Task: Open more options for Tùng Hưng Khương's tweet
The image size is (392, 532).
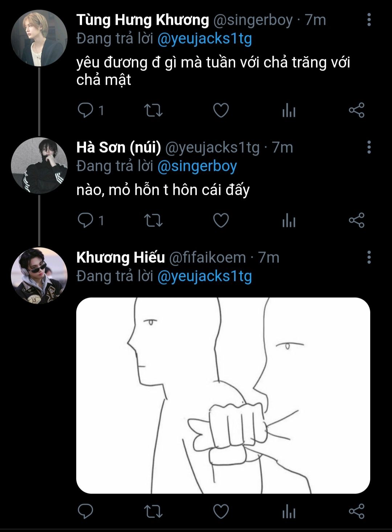Action: click(x=369, y=20)
